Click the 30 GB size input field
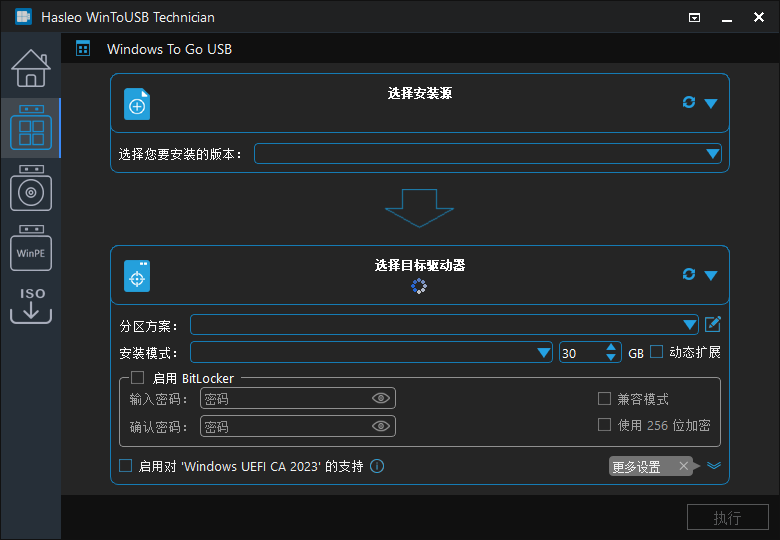 pyautogui.click(x=582, y=353)
